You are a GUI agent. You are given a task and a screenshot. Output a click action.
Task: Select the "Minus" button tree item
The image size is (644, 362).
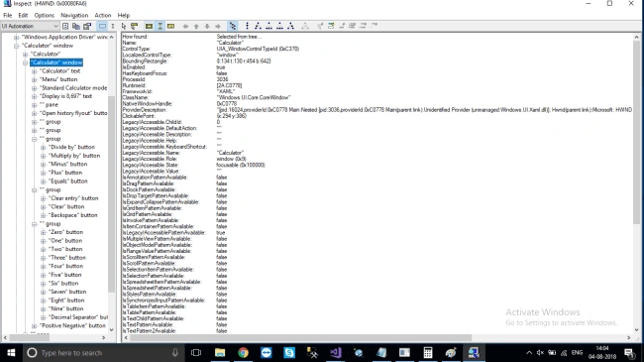67,164
